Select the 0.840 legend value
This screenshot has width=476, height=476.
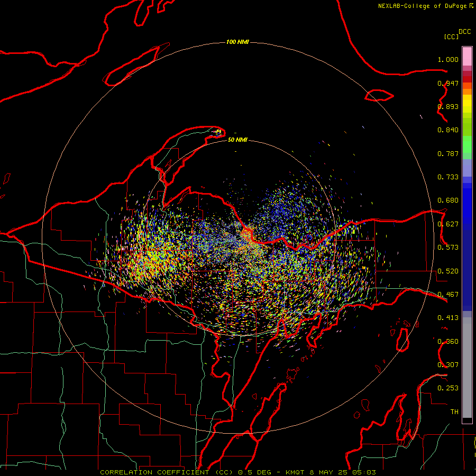click(448, 130)
